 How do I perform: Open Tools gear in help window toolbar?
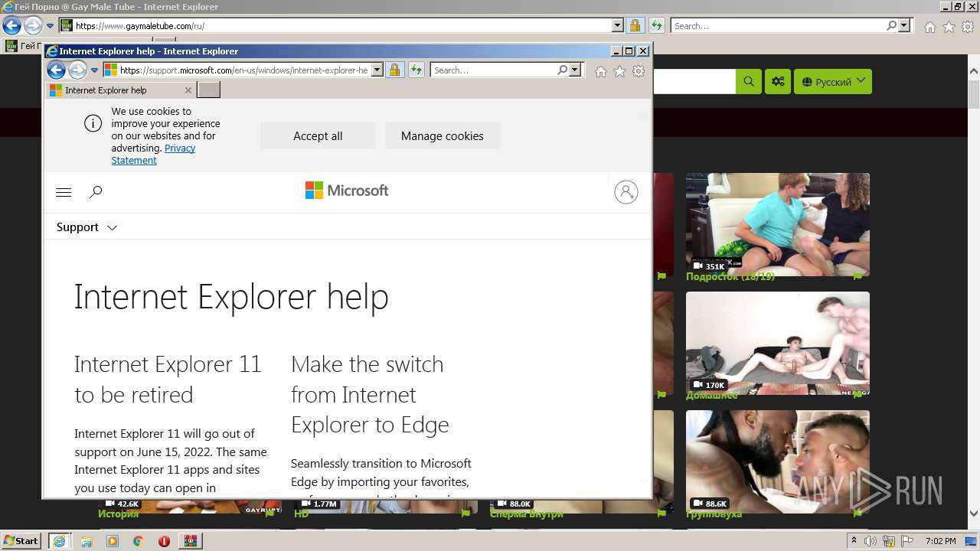pyautogui.click(x=639, y=71)
